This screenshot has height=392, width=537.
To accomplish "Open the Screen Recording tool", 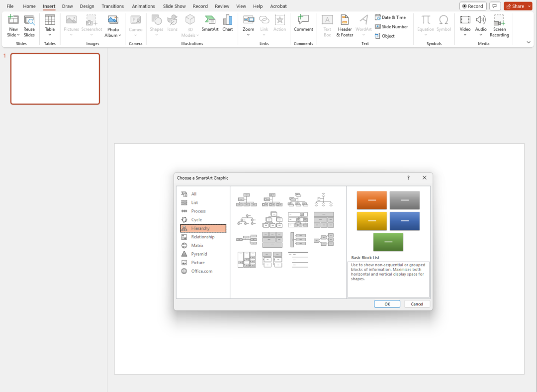I will (x=499, y=25).
